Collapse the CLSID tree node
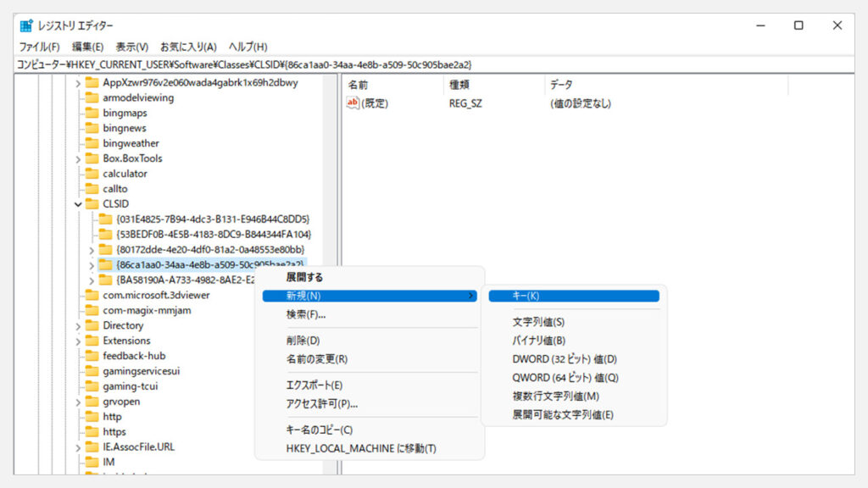Screen dimensions: 868x488 tap(78, 204)
